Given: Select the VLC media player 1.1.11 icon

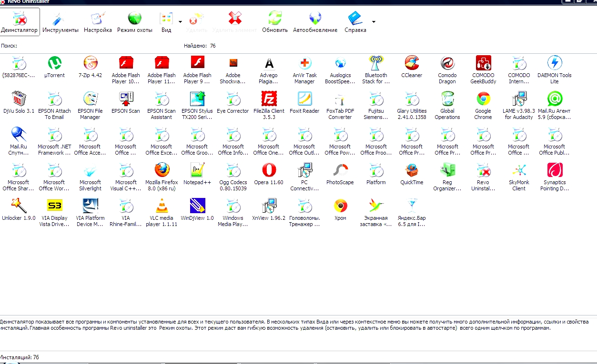Looking at the screenshot, I should tap(162, 206).
